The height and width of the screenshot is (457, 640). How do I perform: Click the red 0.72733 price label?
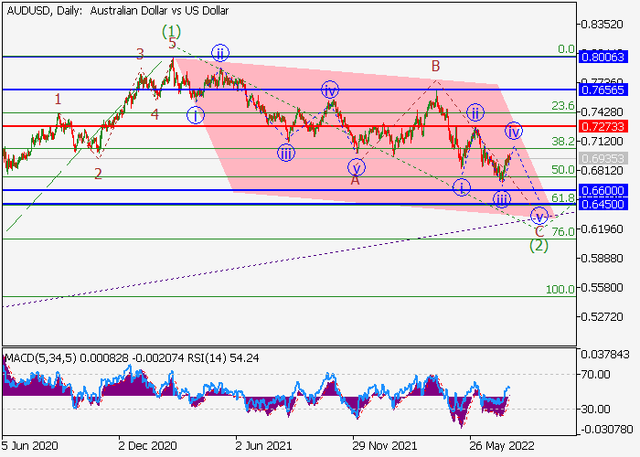(x=602, y=128)
